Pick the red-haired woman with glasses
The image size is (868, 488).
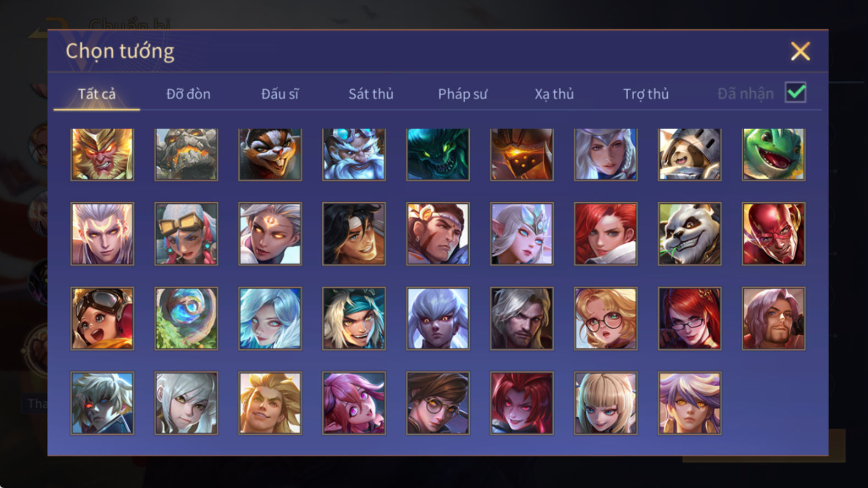(690, 319)
